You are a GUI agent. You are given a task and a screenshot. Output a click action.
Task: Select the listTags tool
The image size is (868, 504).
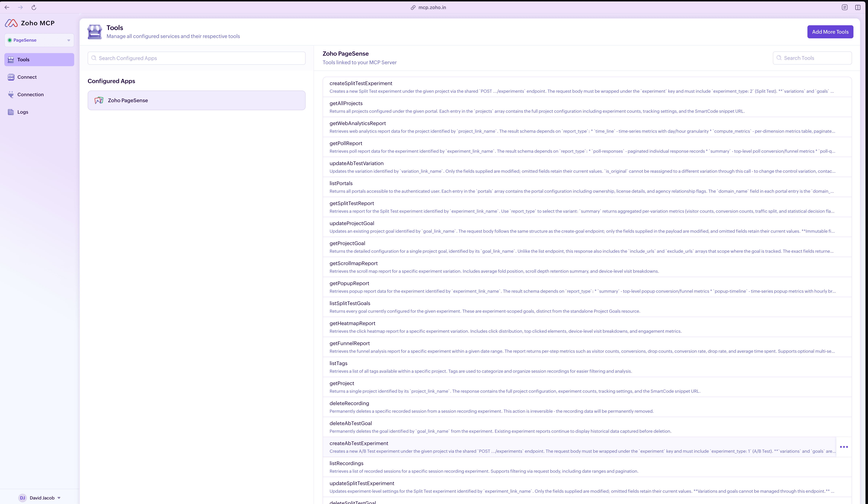[x=587, y=367]
